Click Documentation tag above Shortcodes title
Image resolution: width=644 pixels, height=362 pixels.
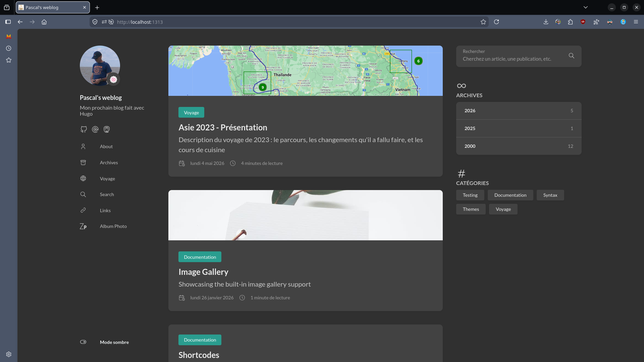pyautogui.click(x=200, y=340)
